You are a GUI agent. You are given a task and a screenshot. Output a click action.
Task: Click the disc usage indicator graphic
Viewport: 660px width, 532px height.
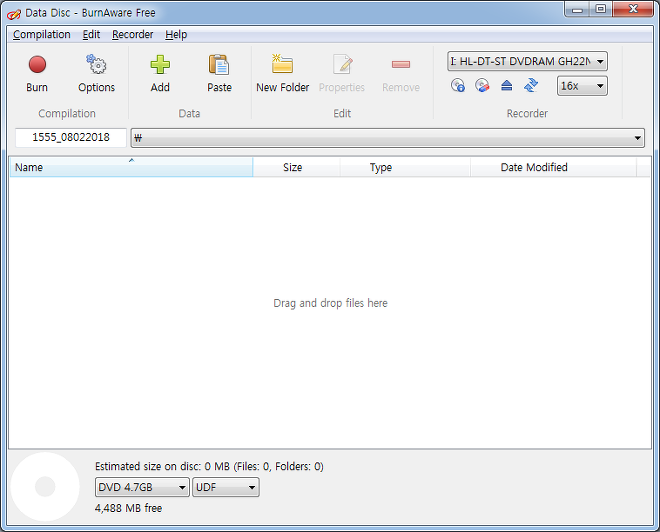click(x=45, y=487)
